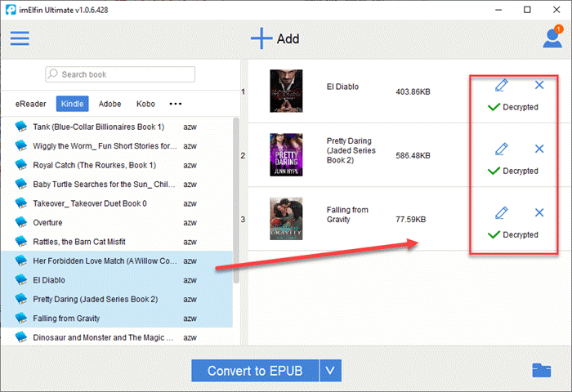Open the output folder icon
This screenshot has height=392, width=572.
[542, 371]
